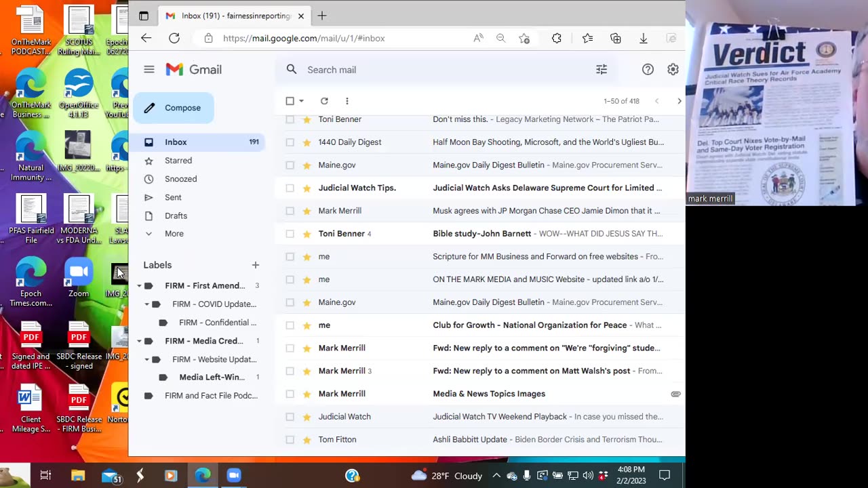
Task: Collapse FIRM - COVID Update sublabel
Action: (146, 304)
